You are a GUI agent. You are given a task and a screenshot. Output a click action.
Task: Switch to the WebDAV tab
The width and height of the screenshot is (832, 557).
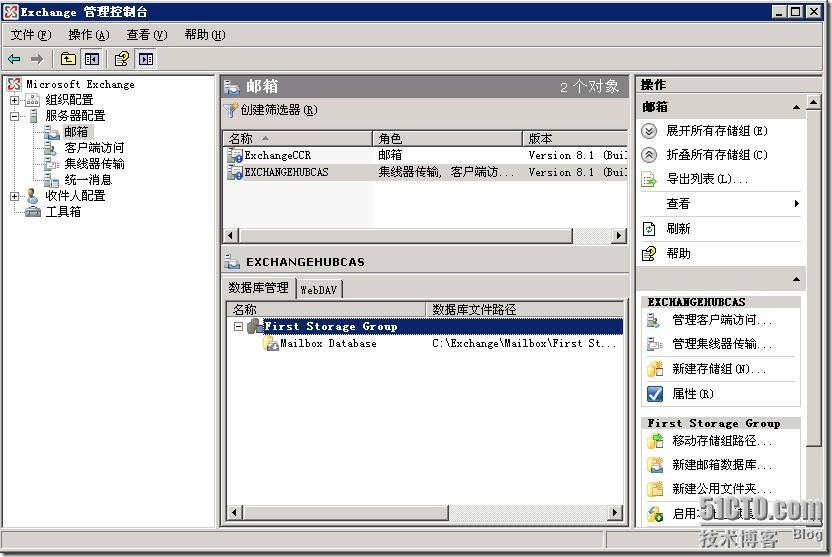(319, 290)
